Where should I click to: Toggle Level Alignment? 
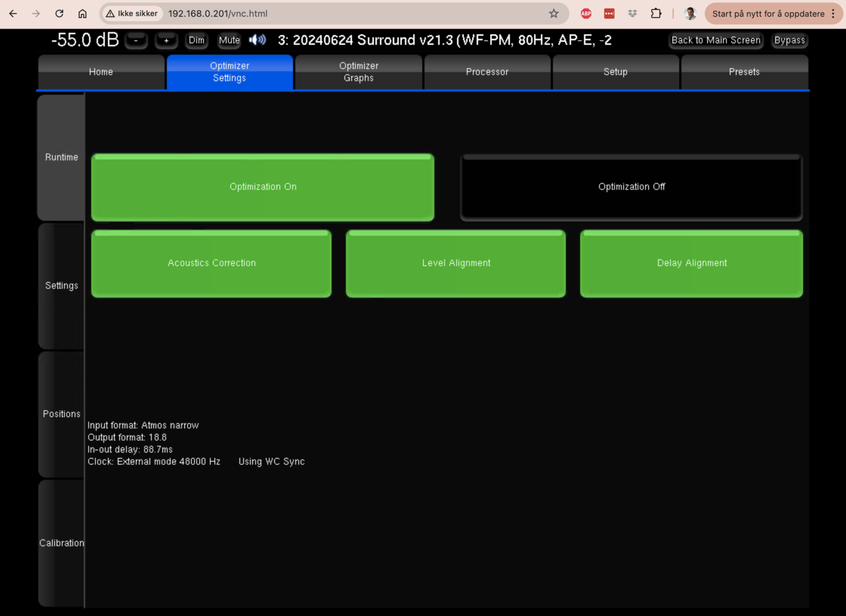(x=456, y=264)
